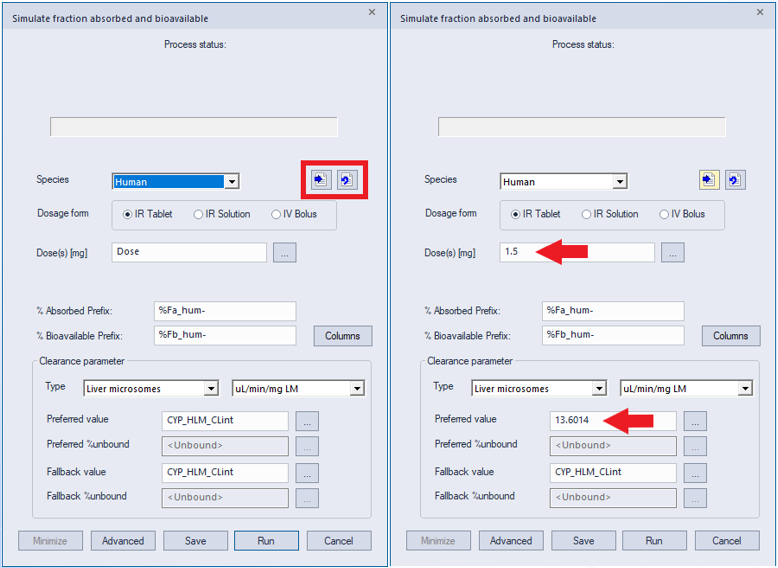Click load settings icon in right dialog
This screenshot has height=568, width=778.
[709, 180]
